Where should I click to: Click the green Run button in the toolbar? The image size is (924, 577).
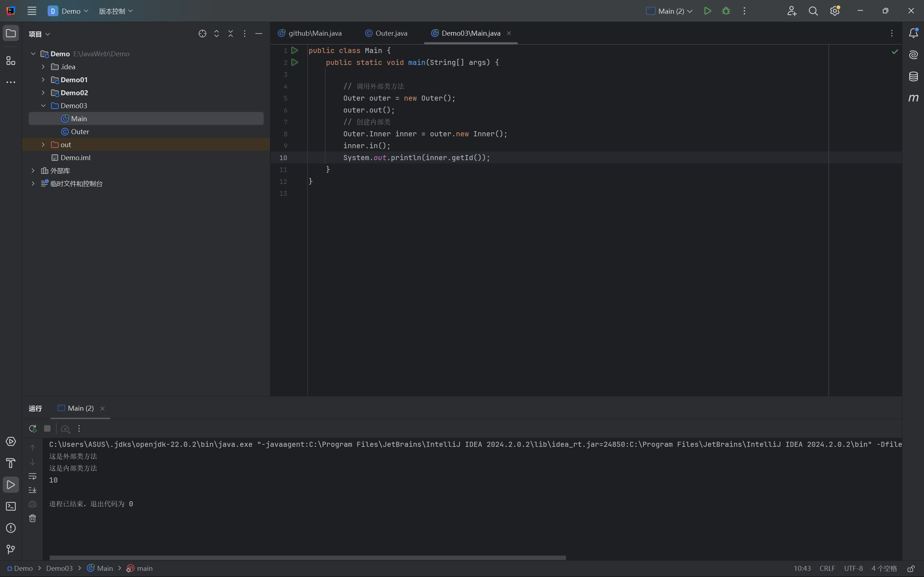click(707, 11)
